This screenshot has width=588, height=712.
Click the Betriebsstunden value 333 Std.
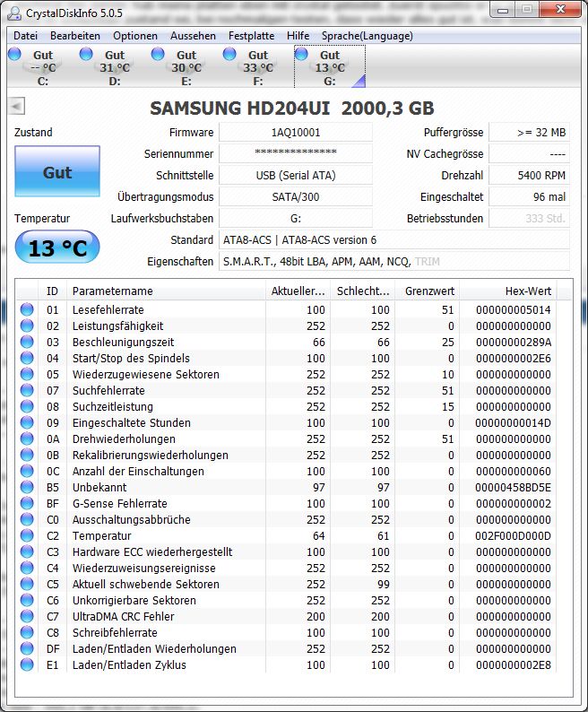tap(529, 219)
